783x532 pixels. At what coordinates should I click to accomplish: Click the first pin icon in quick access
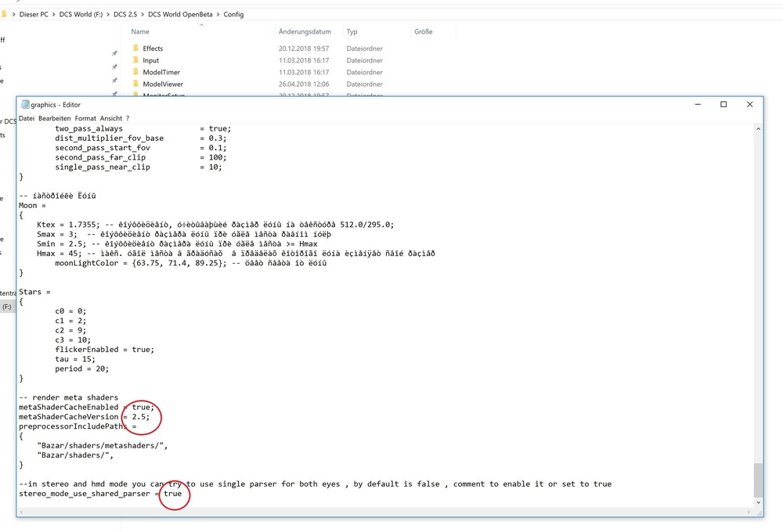(x=114, y=53)
